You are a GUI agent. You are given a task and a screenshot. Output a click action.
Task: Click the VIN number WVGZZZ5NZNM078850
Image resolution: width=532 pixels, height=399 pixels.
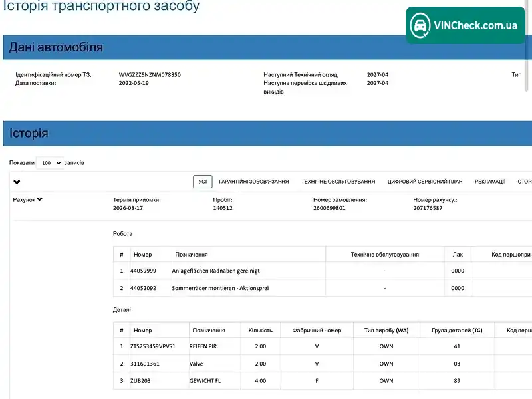(x=150, y=74)
